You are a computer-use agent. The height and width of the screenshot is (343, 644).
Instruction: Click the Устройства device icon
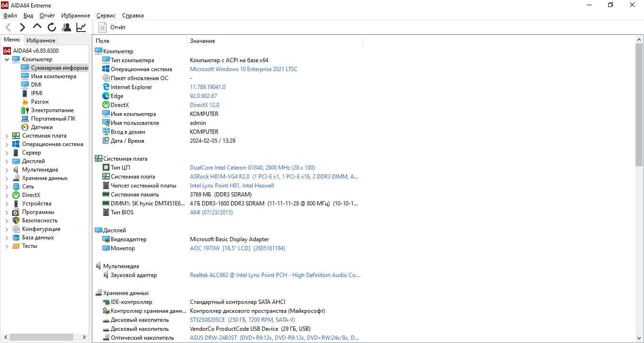(x=16, y=204)
